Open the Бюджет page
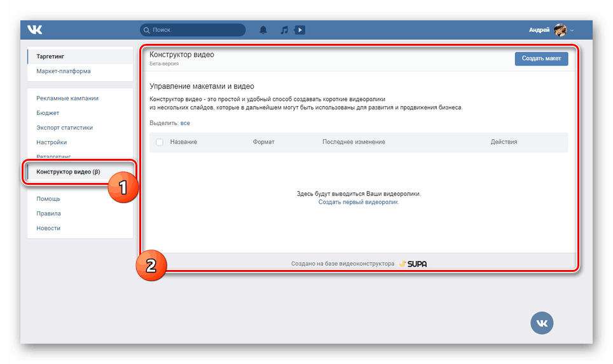613x364 pixels. tap(48, 113)
